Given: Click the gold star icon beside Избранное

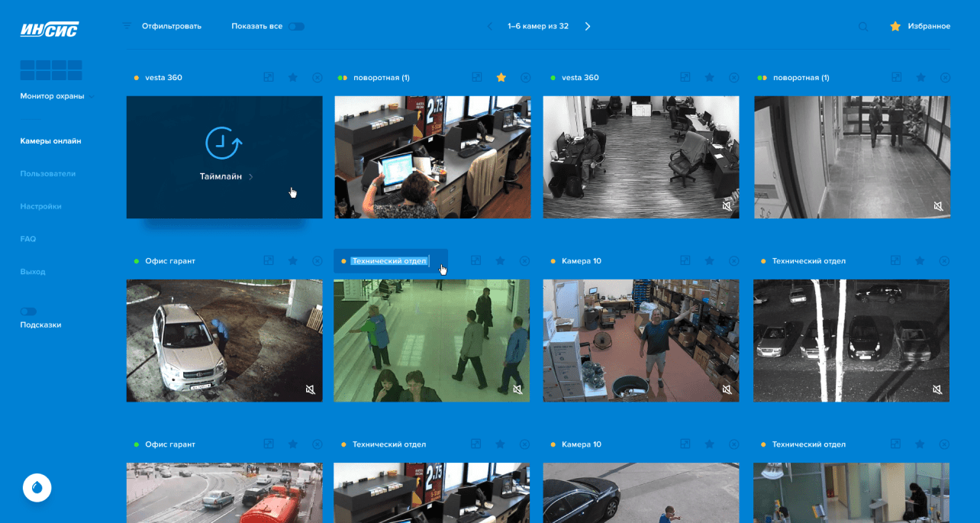Looking at the screenshot, I should point(895,26).
